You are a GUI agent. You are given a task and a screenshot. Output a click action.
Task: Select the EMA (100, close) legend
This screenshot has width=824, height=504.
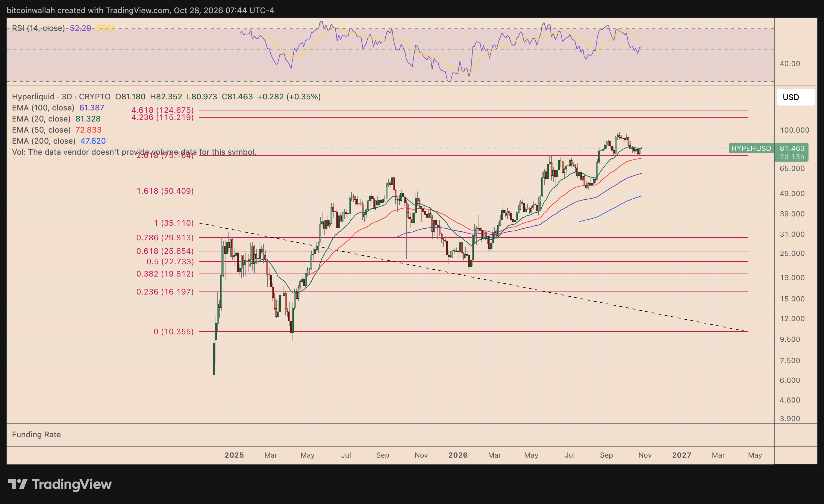(58, 108)
